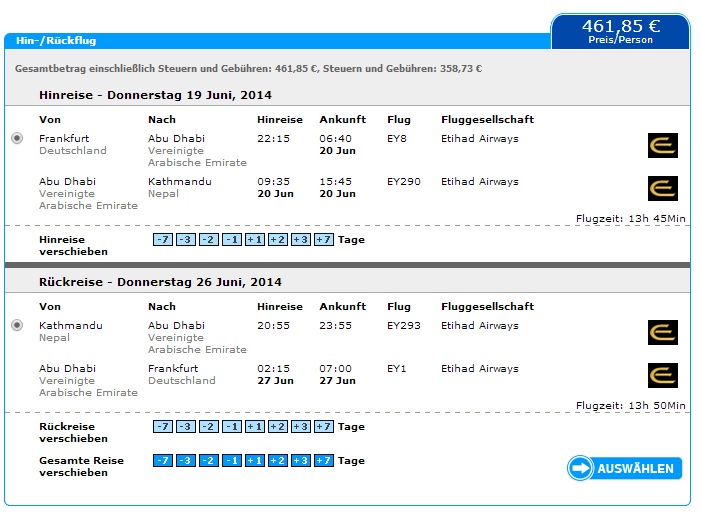This screenshot has width=701, height=512.
Task: Click Frankfurt destination in return section
Action: tap(173, 368)
